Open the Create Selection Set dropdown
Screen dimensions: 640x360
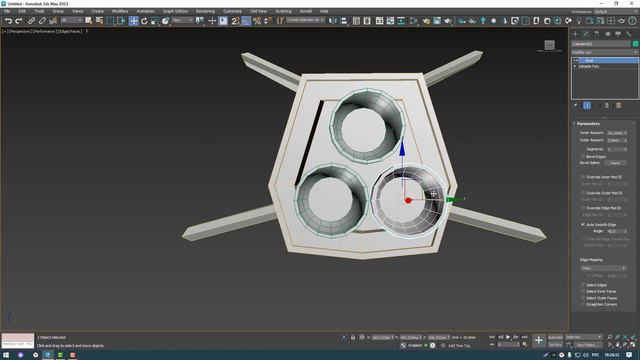[x=305, y=20]
